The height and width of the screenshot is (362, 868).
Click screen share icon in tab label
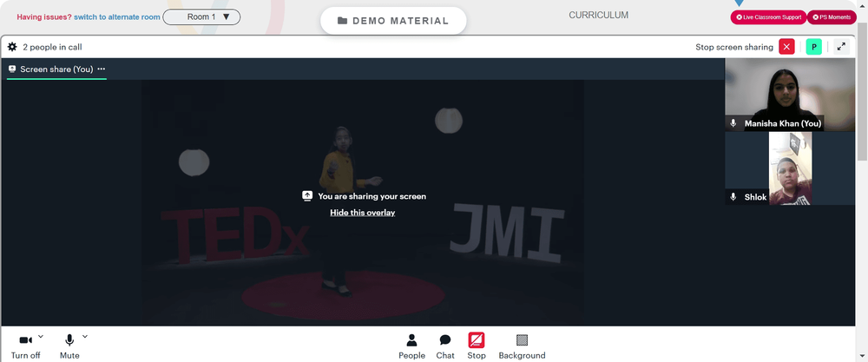point(12,69)
